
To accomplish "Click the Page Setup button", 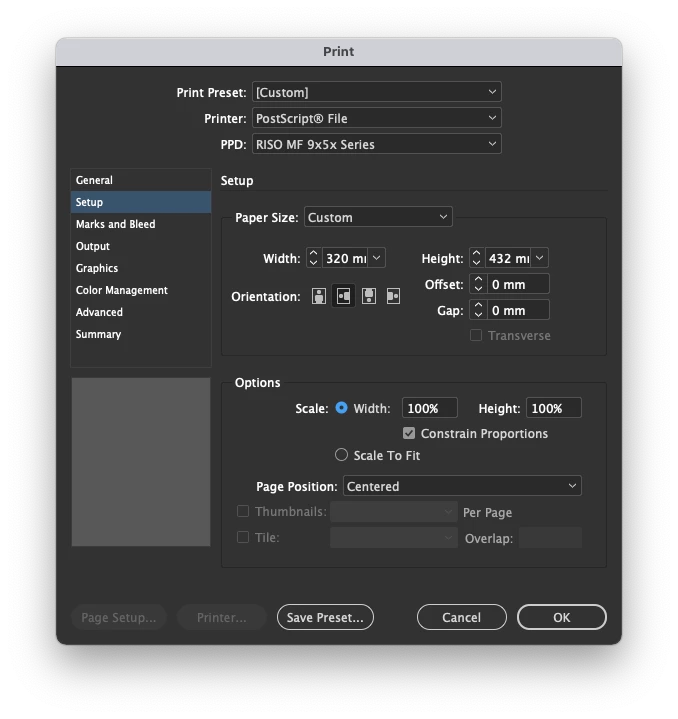I will click(x=119, y=617).
